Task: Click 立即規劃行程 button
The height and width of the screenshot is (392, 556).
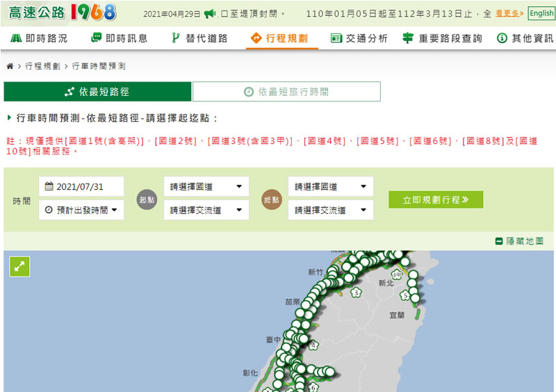Action: (436, 199)
